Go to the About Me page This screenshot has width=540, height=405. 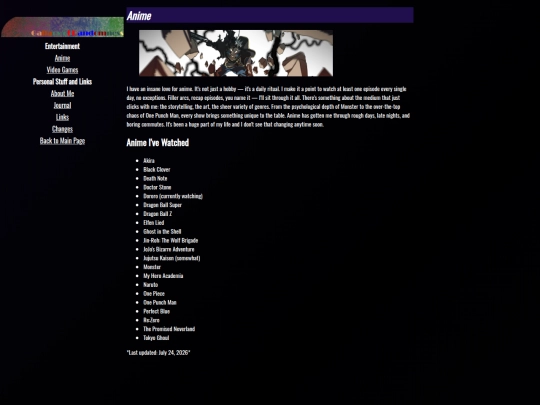62,93
